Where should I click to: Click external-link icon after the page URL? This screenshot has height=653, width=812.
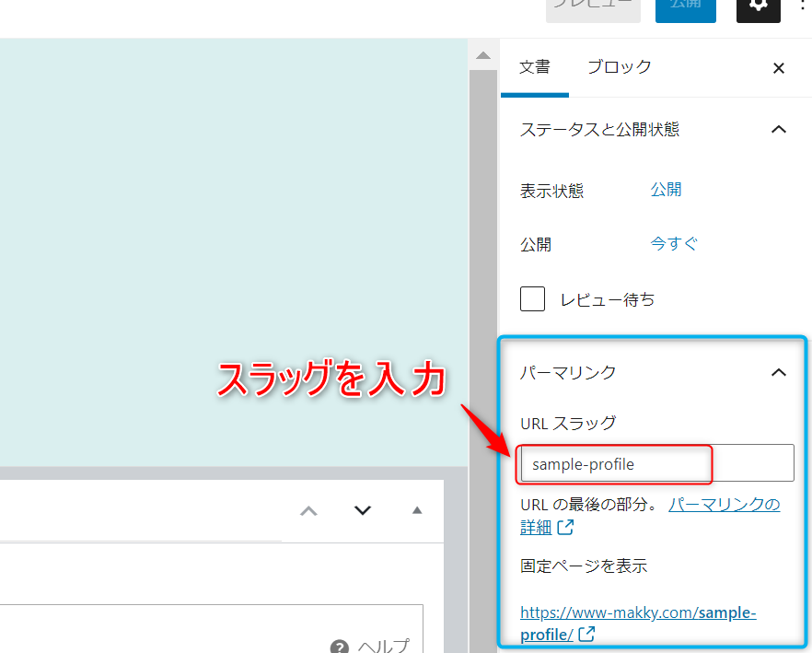coord(586,634)
